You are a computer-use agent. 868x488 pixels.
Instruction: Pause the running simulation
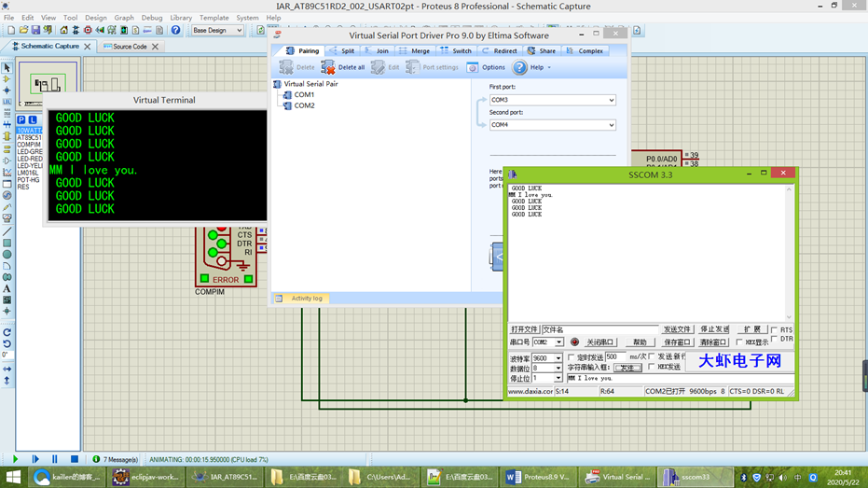[x=54, y=459]
